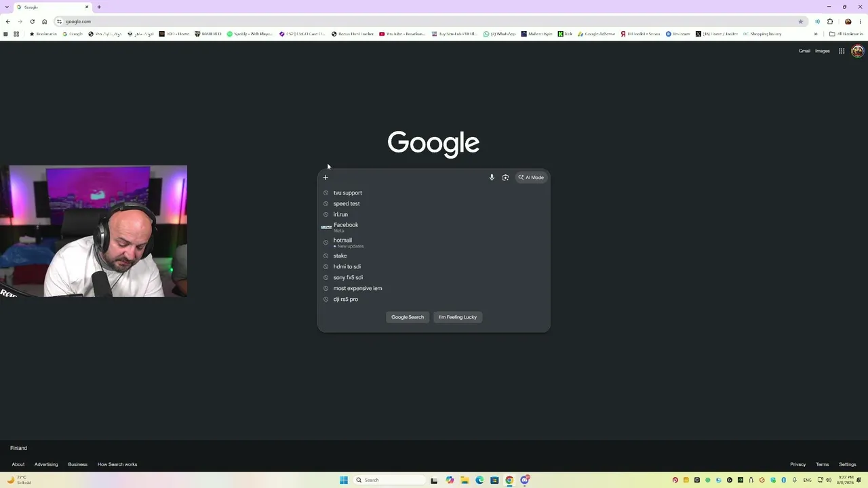Viewport: 868px width, 488px height.
Task: Open the Advertising footer link
Action: coord(46,464)
